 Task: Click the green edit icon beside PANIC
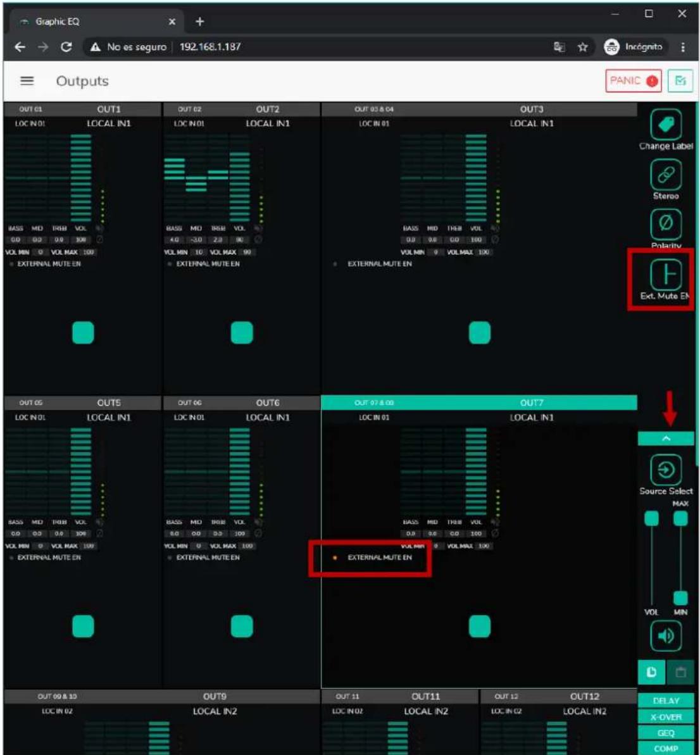[680, 81]
